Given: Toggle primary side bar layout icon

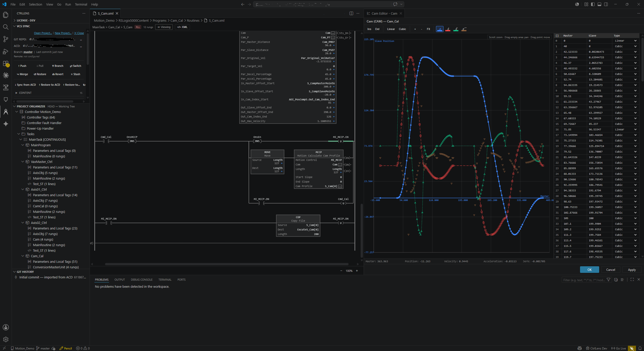Looking at the screenshot, I should tap(593, 4).
